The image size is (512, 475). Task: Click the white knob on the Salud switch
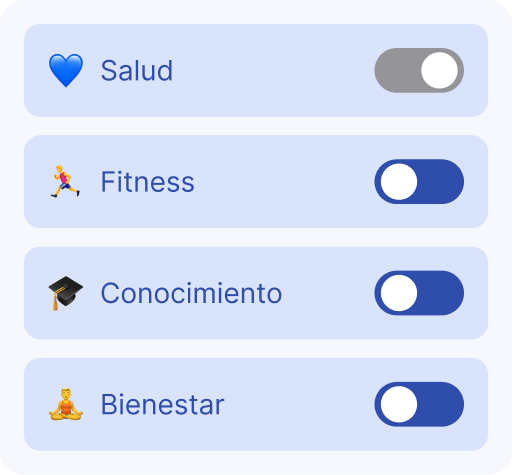coord(439,70)
